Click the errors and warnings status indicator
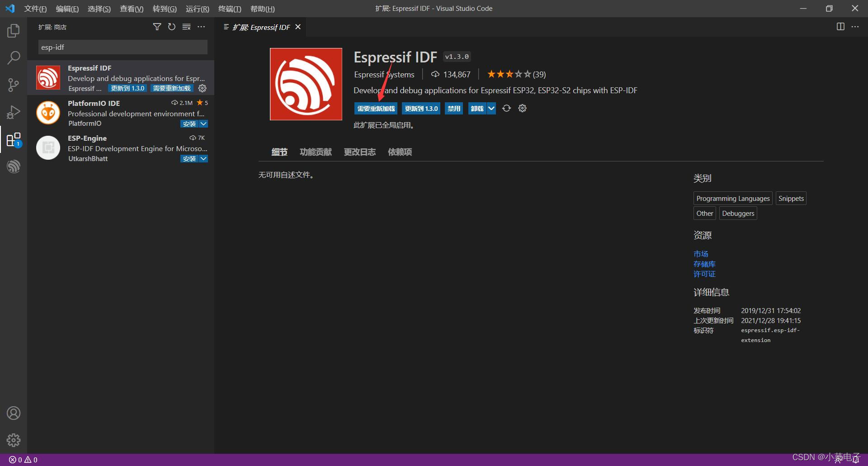868x466 pixels. pos(23,460)
